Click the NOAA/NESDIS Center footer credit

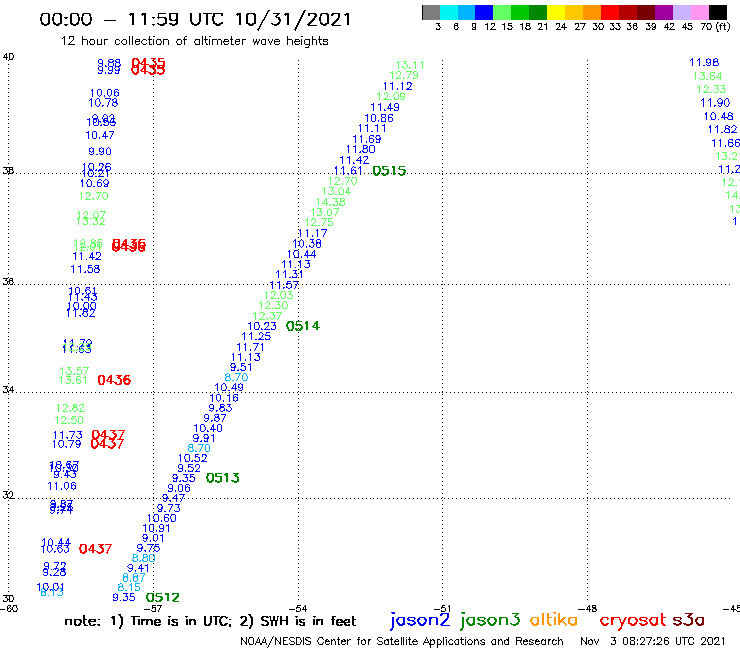[x=402, y=642]
